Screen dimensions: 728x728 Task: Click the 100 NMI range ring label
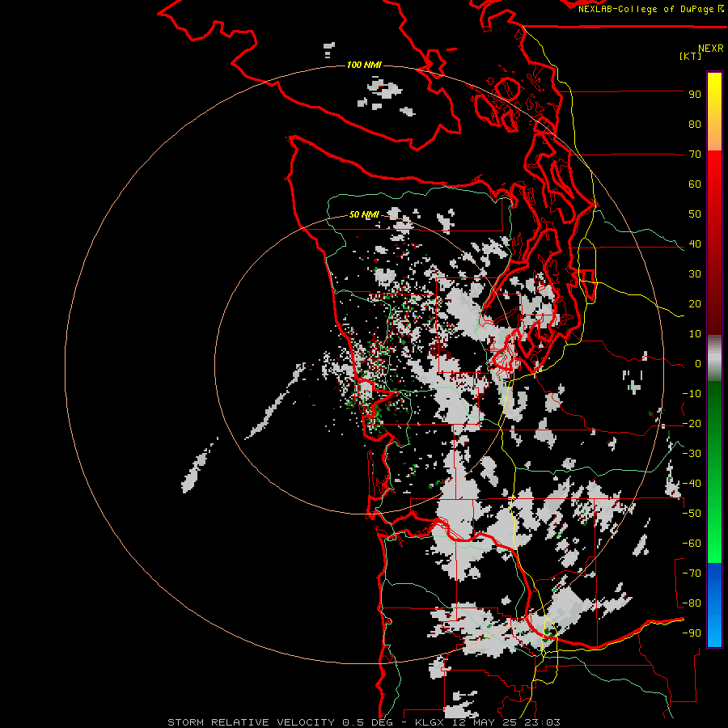tap(364, 65)
